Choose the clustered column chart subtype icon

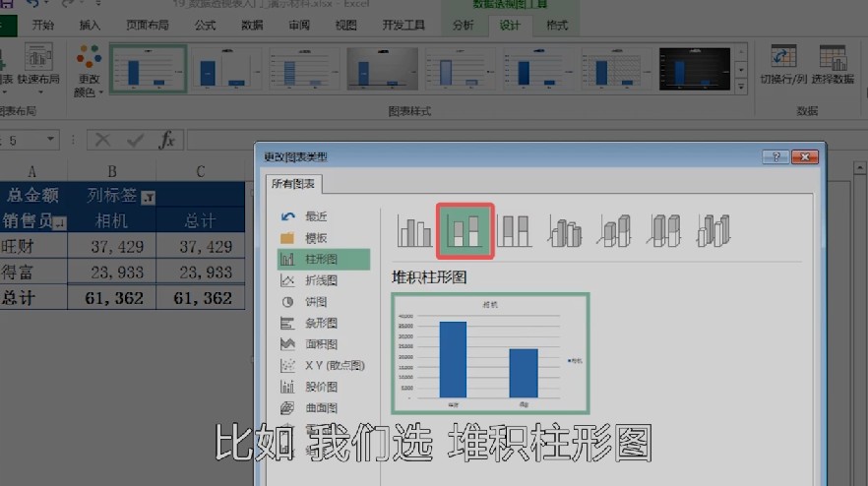click(x=414, y=231)
